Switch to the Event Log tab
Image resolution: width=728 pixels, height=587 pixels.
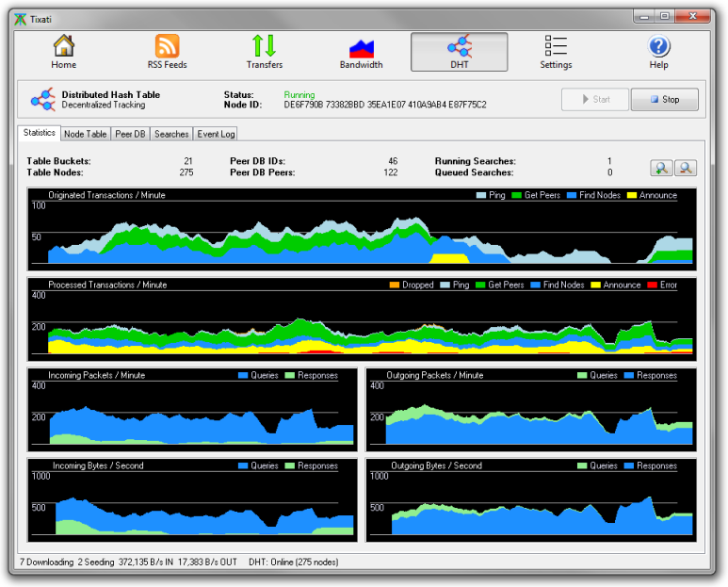[x=216, y=134]
